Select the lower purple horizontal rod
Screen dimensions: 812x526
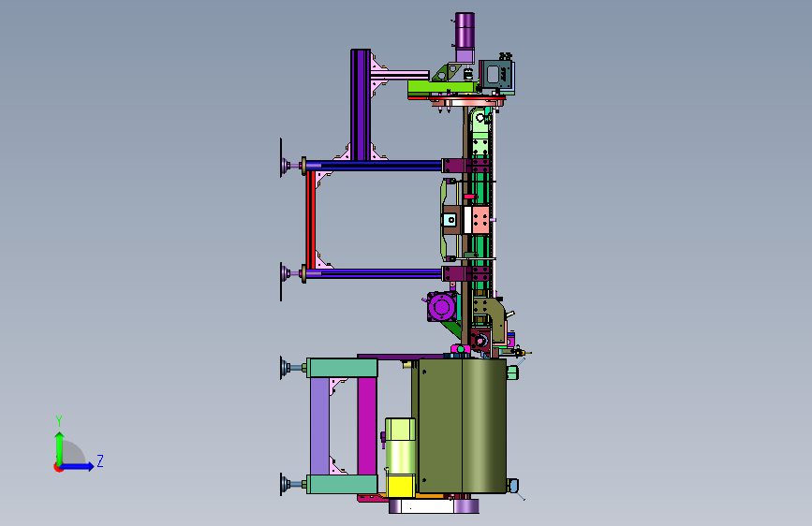click(374, 274)
